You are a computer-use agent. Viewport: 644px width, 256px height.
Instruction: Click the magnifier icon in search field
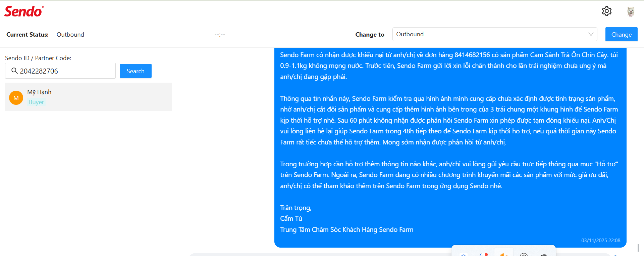click(14, 71)
